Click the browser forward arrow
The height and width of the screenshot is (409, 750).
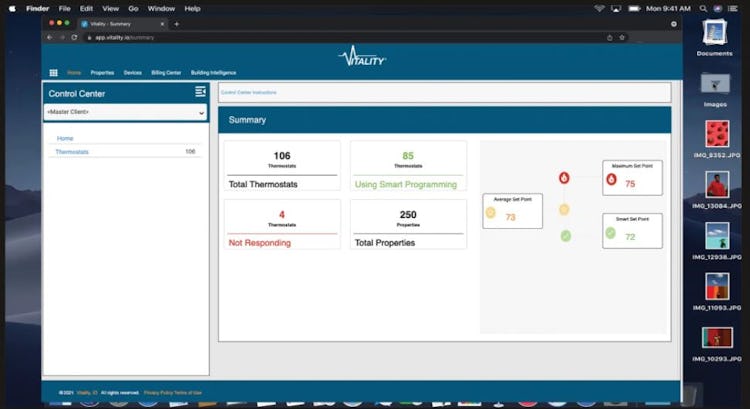pyautogui.click(x=62, y=37)
